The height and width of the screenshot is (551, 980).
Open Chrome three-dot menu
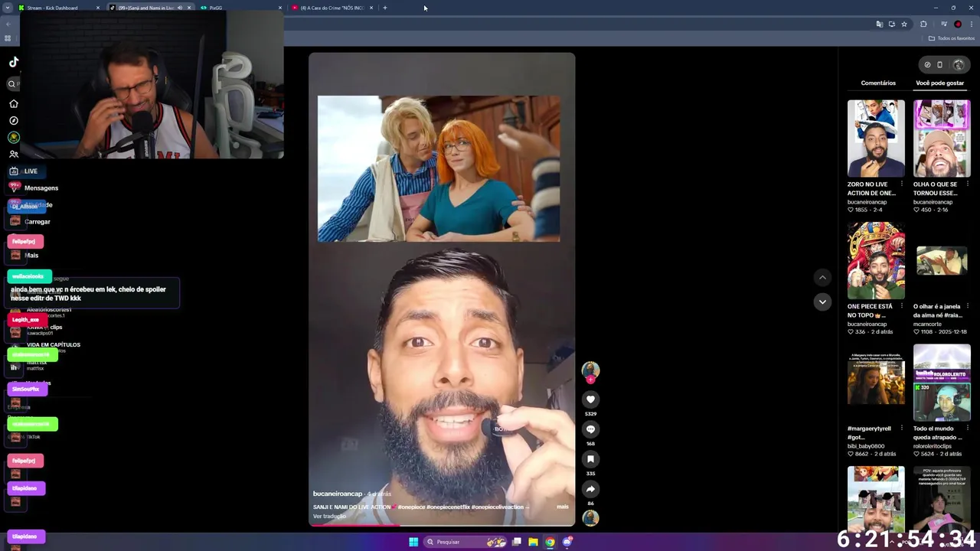971,24
